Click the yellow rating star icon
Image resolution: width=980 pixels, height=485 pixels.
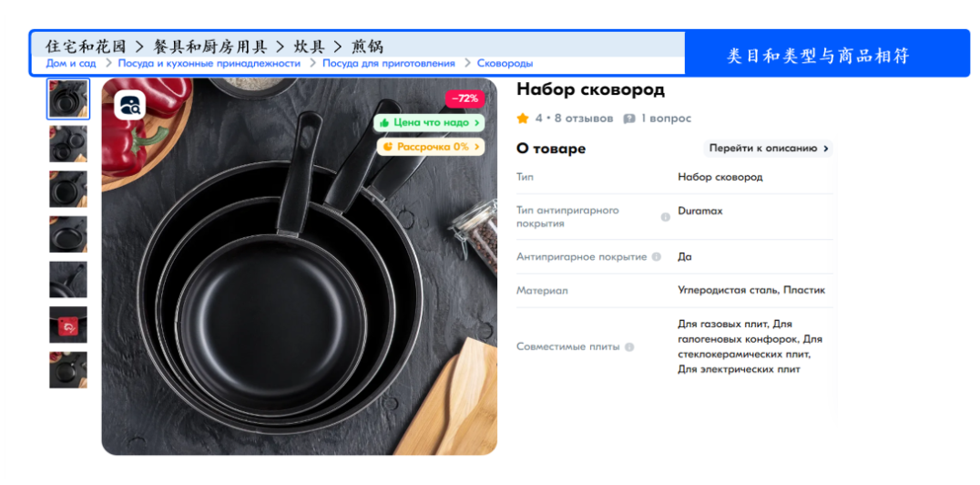523,119
